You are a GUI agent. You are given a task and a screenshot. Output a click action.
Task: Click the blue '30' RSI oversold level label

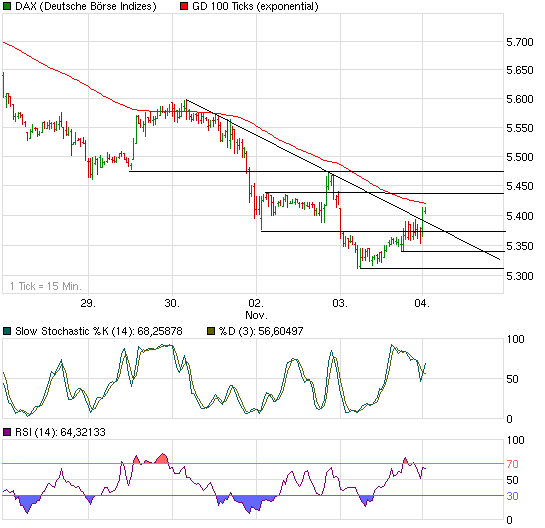tap(513, 496)
